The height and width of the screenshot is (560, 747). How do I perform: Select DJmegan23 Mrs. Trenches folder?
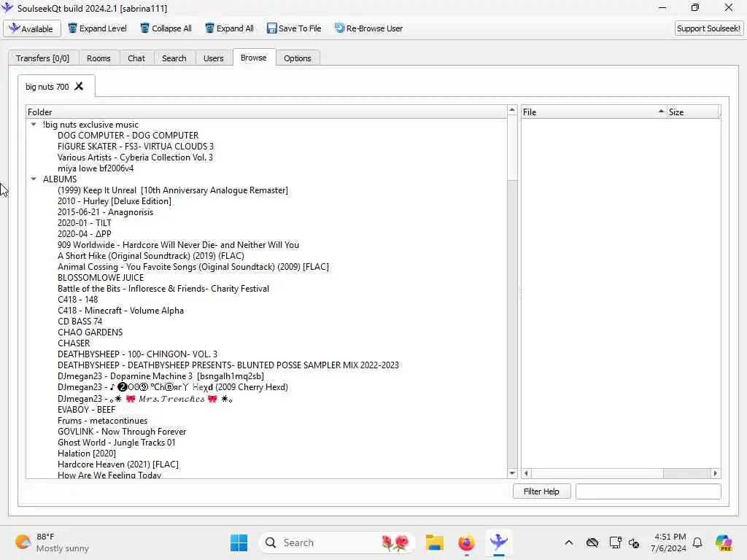(145, 399)
